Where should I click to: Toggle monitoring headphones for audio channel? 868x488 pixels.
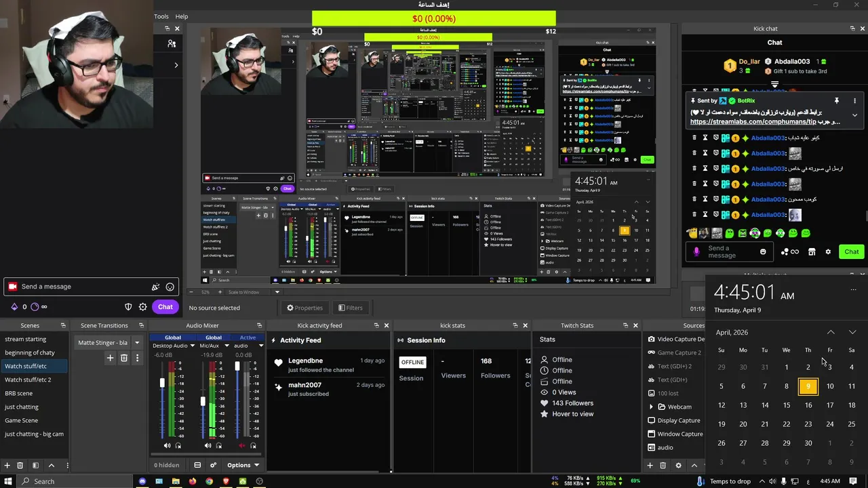pyautogui.click(x=254, y=445)
